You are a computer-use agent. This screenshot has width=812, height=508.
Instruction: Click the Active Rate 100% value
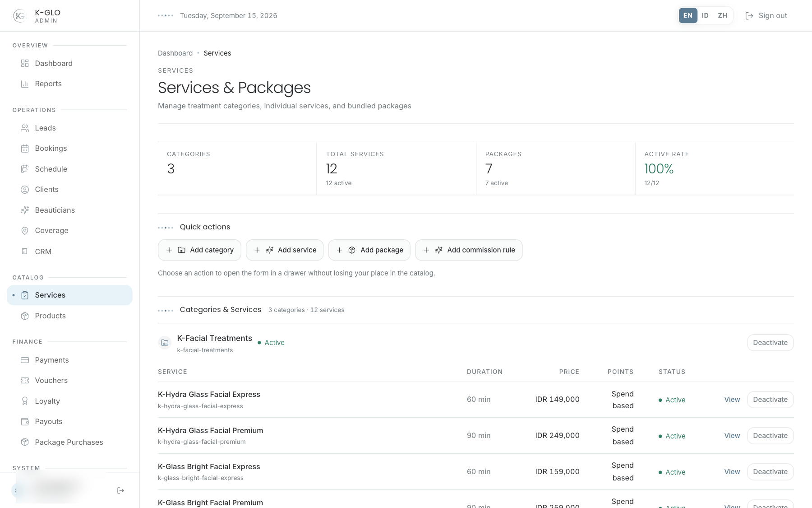tap(659, 169)
